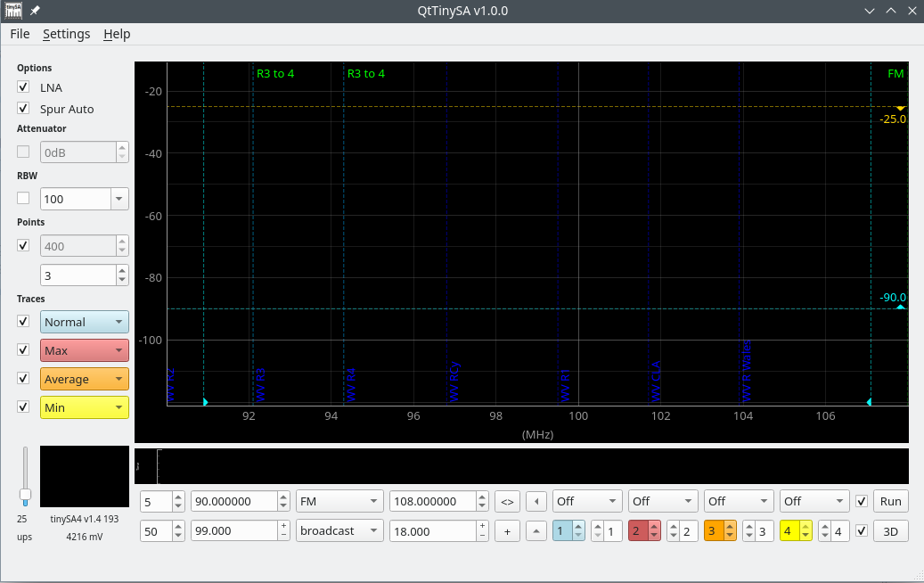Click the blue marker 1 color spinbox
Image resolution: width=924 pixels, height=583 pixels.
[x=568, y=531]
